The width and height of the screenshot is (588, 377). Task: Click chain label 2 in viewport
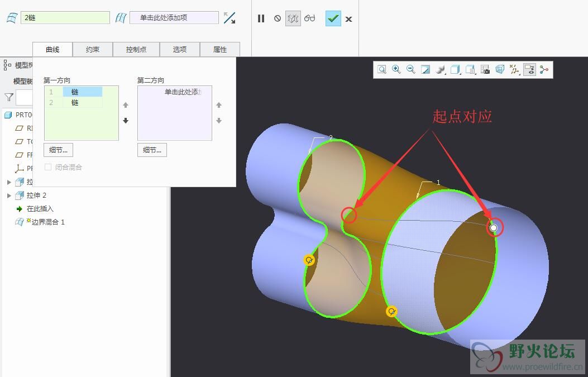331,137
